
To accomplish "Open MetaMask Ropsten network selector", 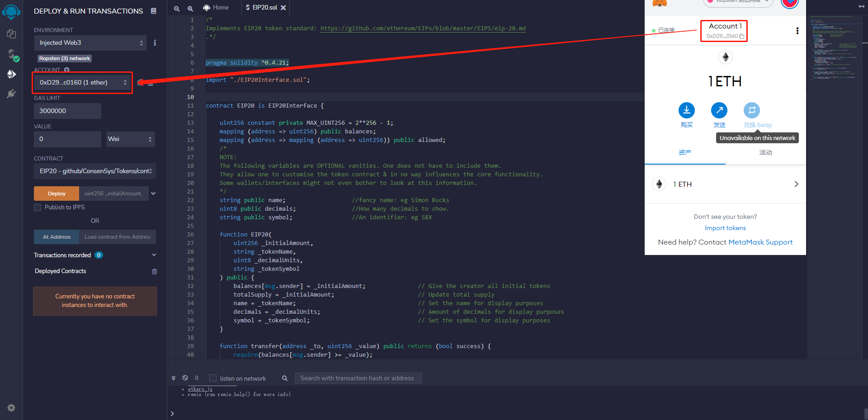I will tap(738, 2).
